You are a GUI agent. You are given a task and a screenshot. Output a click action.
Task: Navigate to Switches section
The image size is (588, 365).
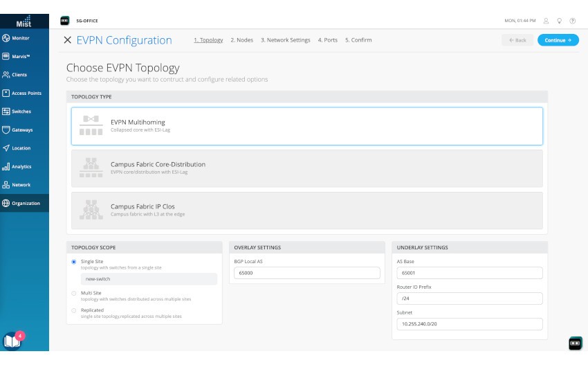(x=21, y=112)
